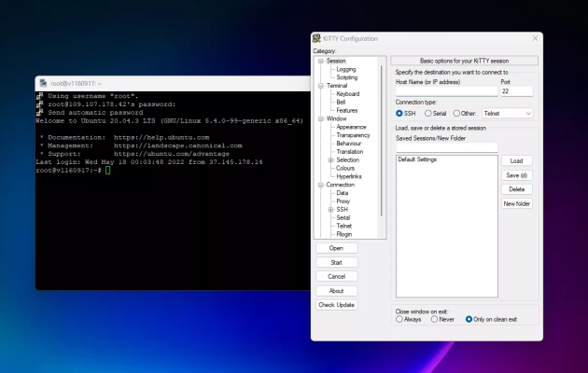
Task: Open the Logging category
Action: pos(345,69)
